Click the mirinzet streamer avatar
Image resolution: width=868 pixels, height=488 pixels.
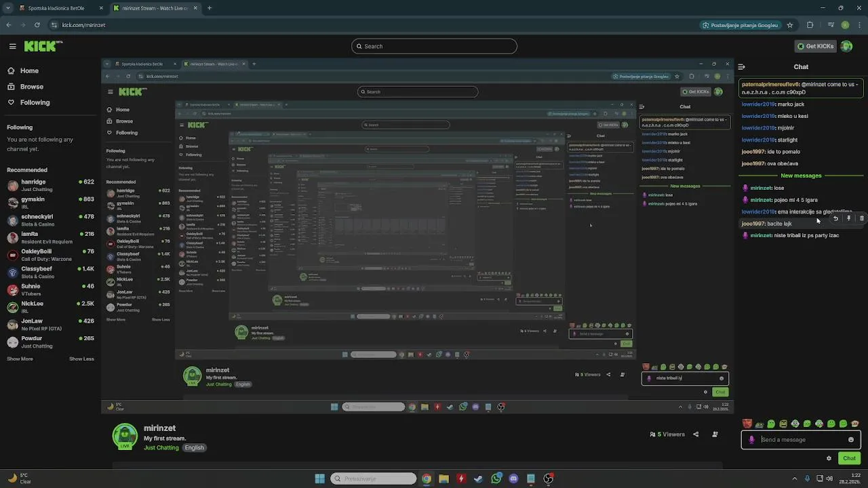click(x=125, y=436)
